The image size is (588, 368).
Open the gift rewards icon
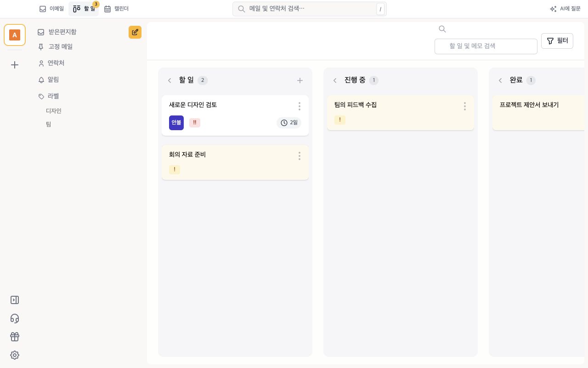tap(15, 337)
